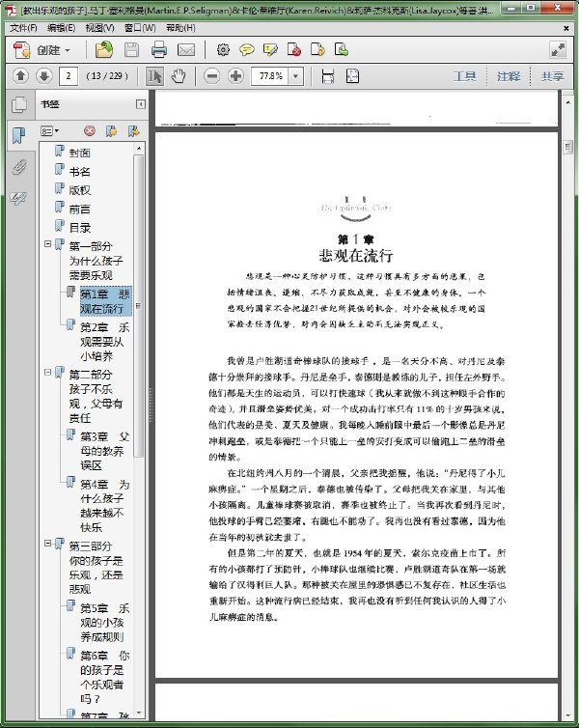This screenshot has height=728, width=579.
Task: Click the Create PDF (创建) button
Action: [x=41, y=49]
